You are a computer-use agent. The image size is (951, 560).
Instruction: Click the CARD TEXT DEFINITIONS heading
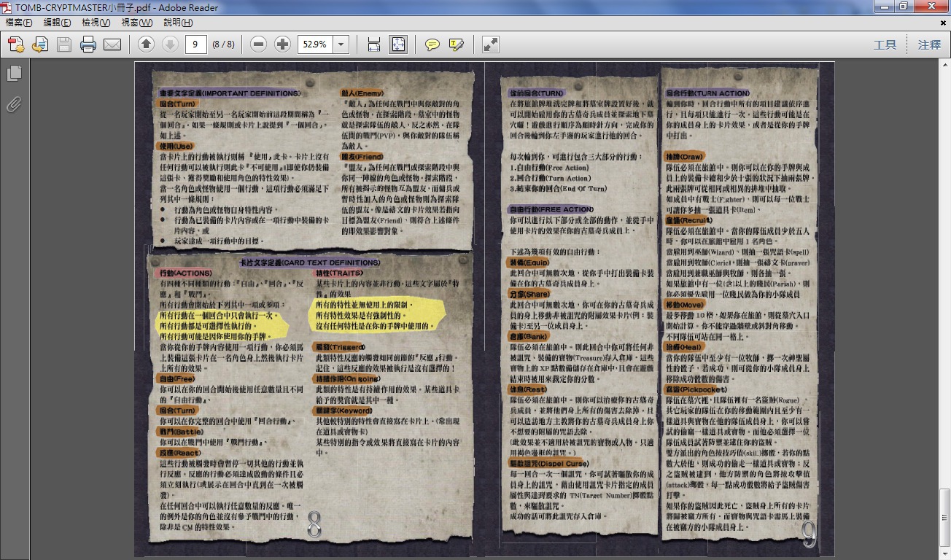[309, 262]
